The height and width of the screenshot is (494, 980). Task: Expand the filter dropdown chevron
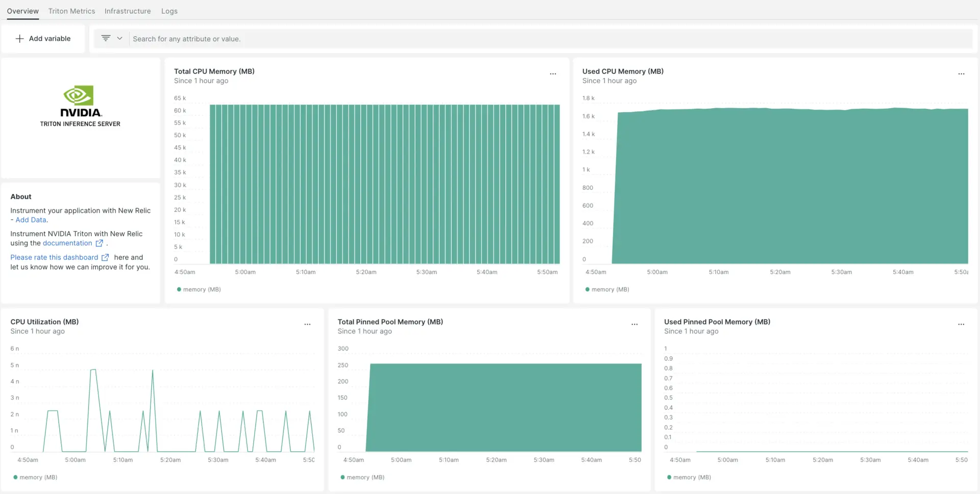pyautogui.click(x=119, y=38)
